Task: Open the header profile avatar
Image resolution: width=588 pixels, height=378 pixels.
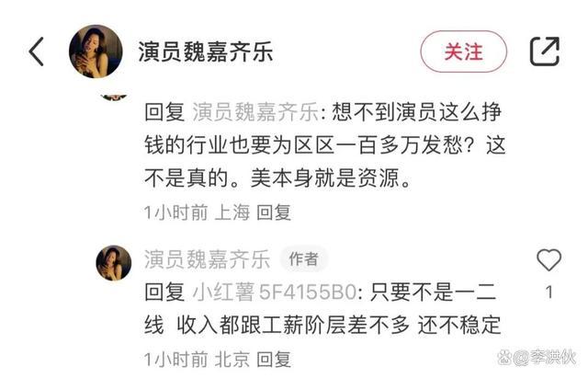Action: [96, 52]
